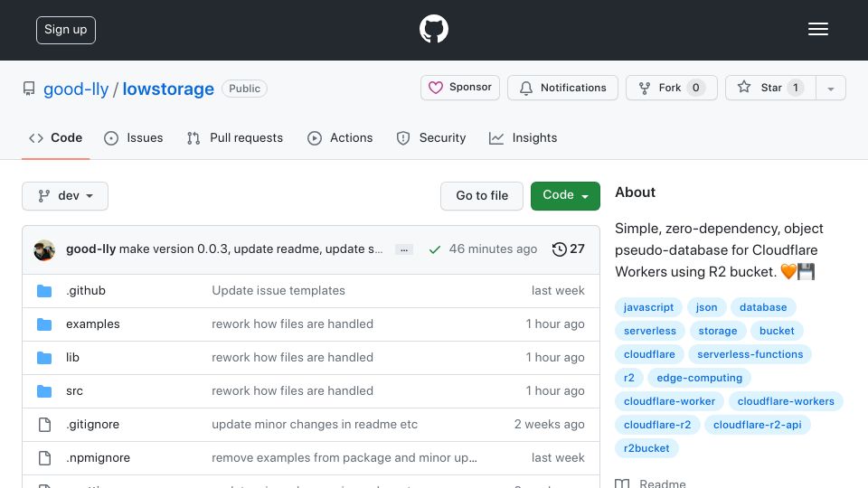This screenshot has width=868, height=488.
Task: Expand the star lists dropdown arrow
Action: [830, 88]
